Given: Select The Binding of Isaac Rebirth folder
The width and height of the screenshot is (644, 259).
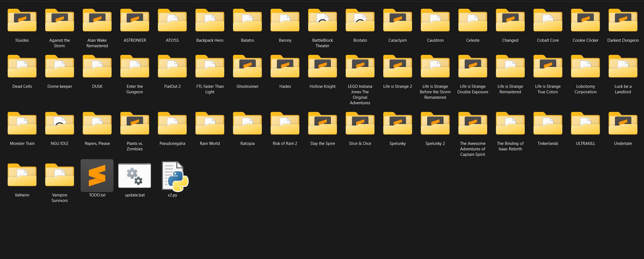Looking at the screenshot, I should pos(510,123).
